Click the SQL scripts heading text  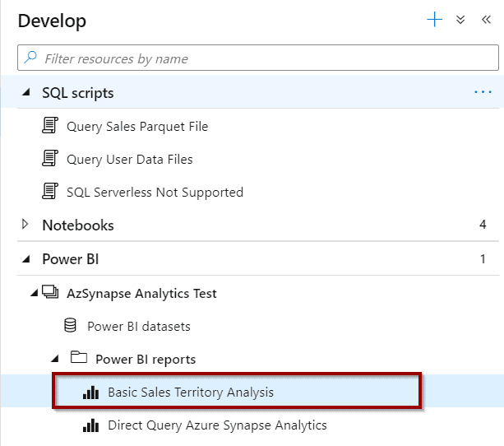(x=78, y=93)
